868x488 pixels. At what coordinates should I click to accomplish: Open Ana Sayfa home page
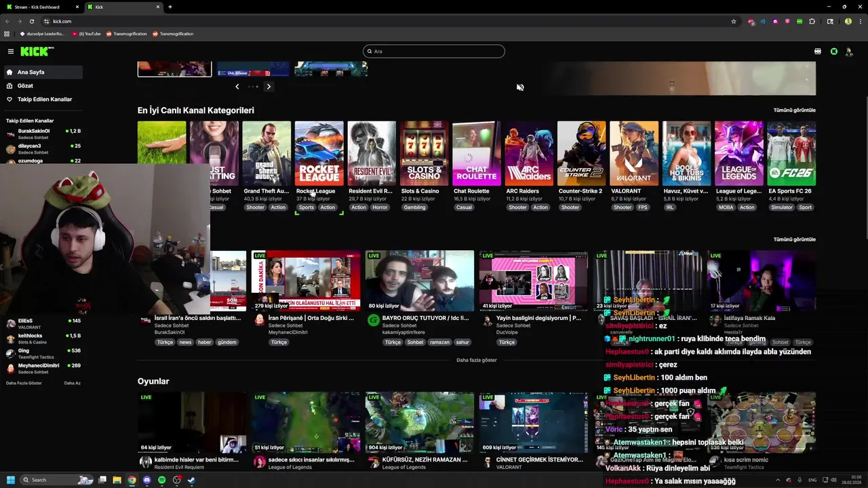(42, 72)
